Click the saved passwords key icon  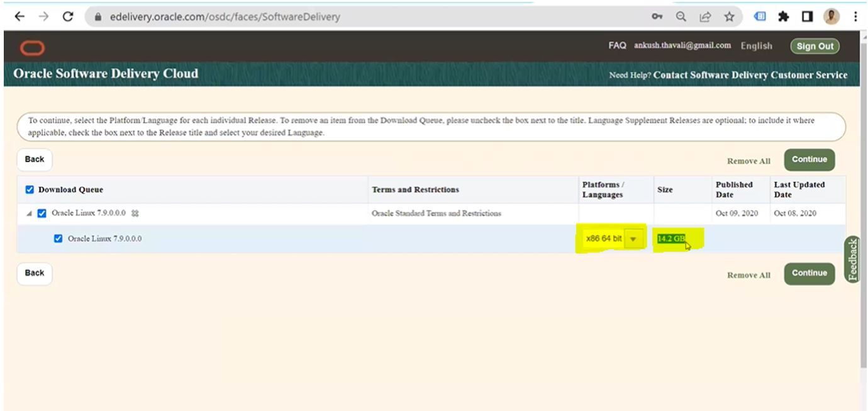(657, 17)
